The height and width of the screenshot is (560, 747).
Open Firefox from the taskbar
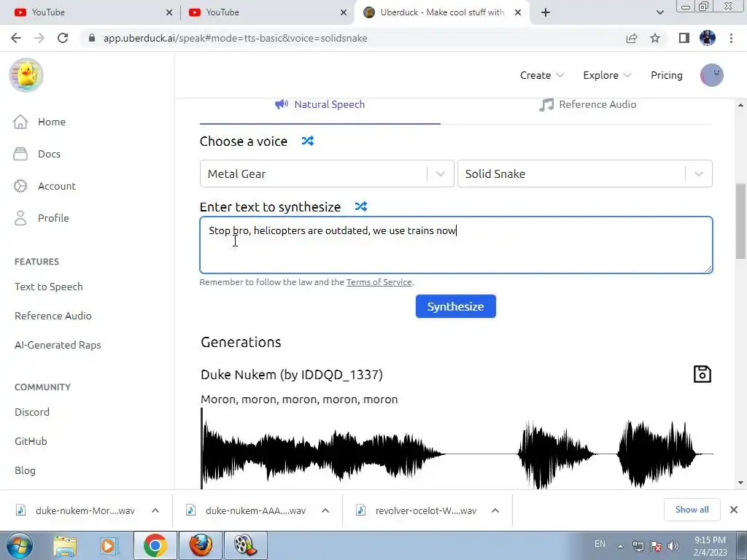click(x=201, y=545)
